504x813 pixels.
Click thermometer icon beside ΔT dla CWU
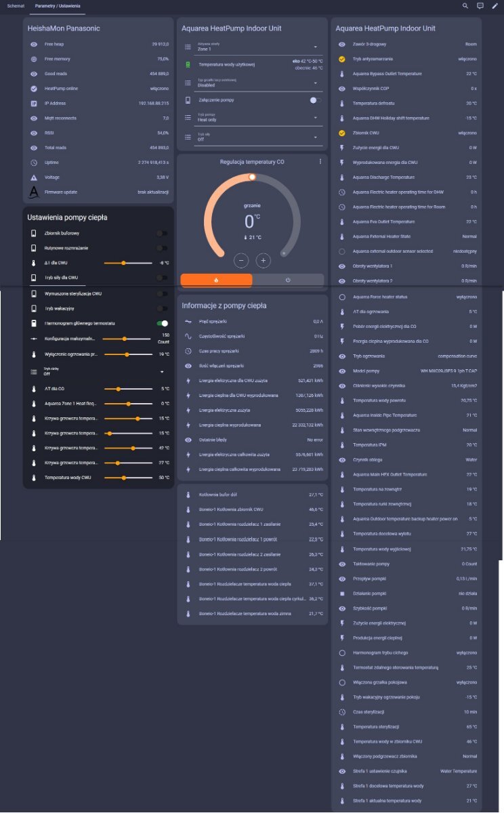pyautogui.click(x=34, y=263)
